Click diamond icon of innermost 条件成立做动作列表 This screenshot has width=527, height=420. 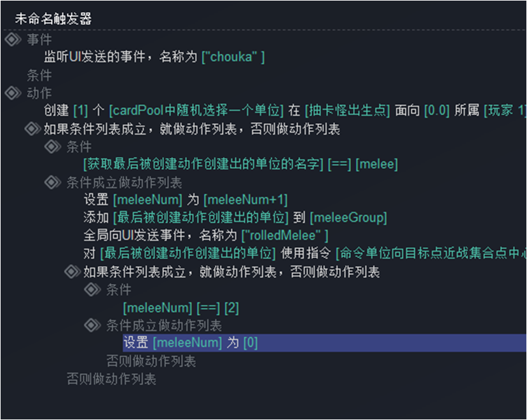[x=92, y=325]
